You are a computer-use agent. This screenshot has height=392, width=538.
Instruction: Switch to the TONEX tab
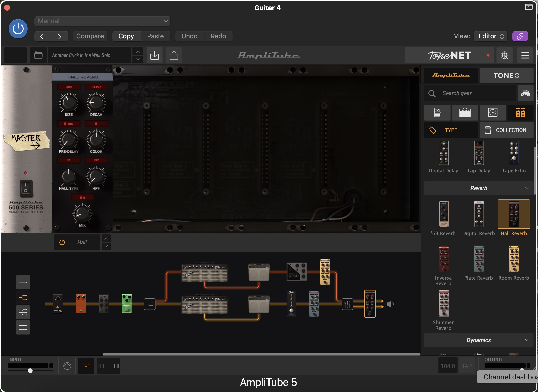pyautogui.click(x=506, y=75)
